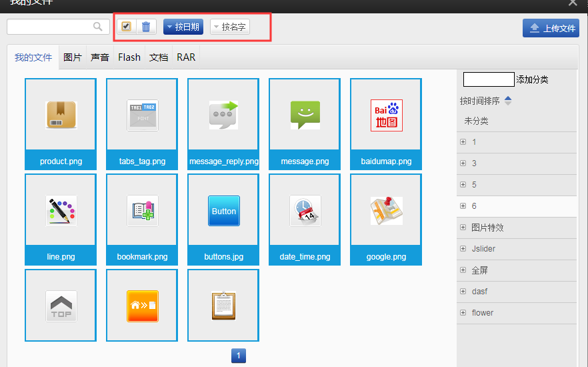Click the trash delete icon in toolbar
588x367 pixels.
pos(146,27)
